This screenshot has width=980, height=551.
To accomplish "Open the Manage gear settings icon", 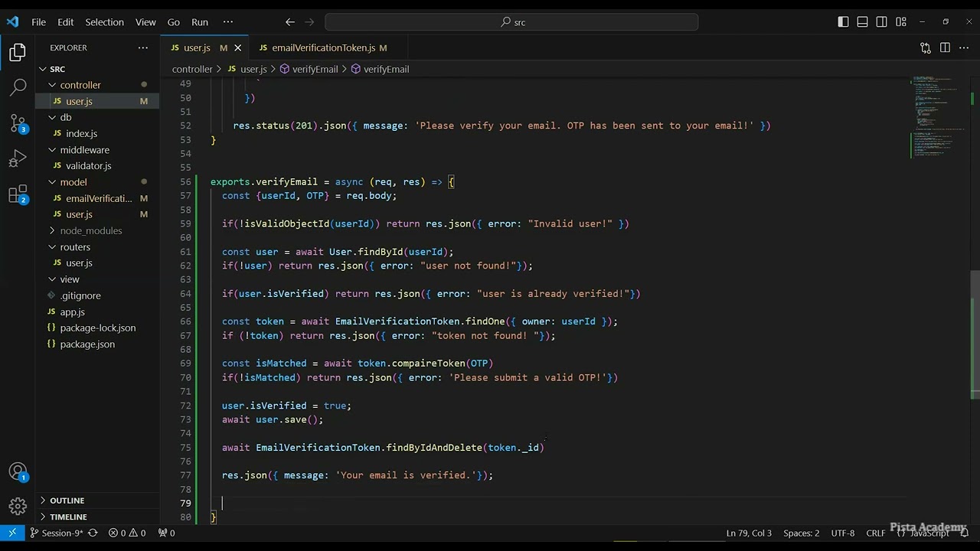I will click(18, 507).
